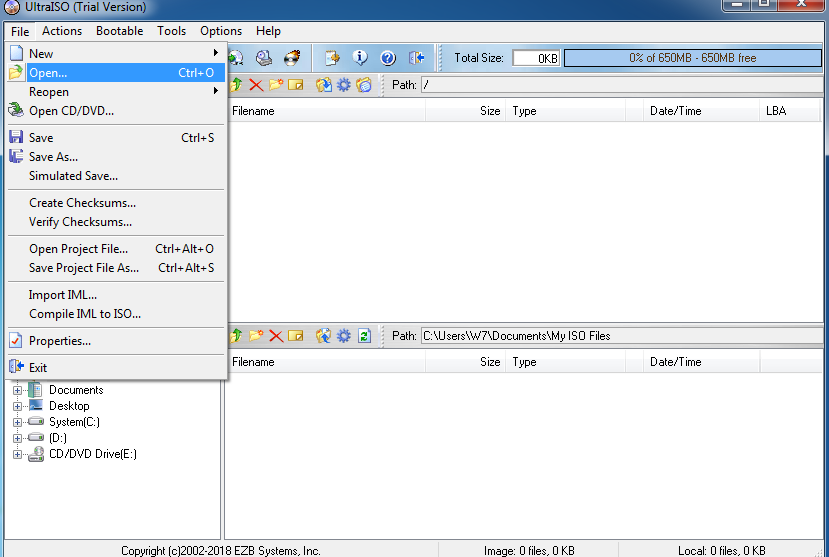Open Properties... from File menu

pos(116,340)
